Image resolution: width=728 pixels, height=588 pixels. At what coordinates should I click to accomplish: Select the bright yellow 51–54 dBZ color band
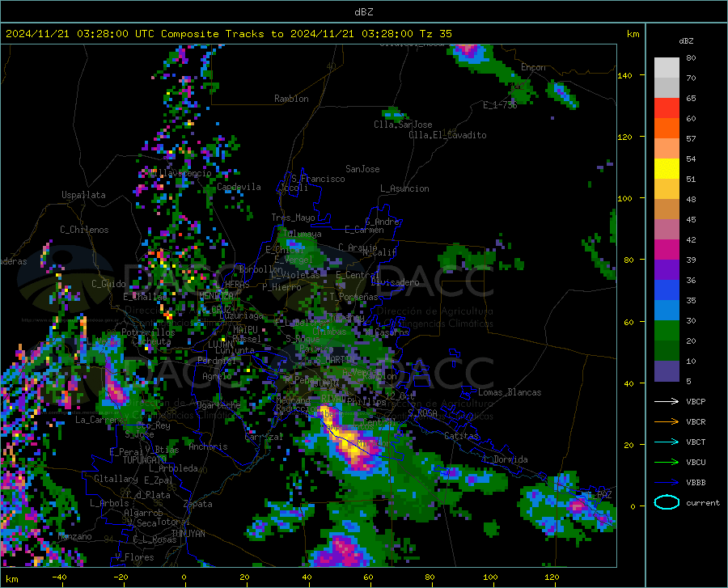[667, 169]
